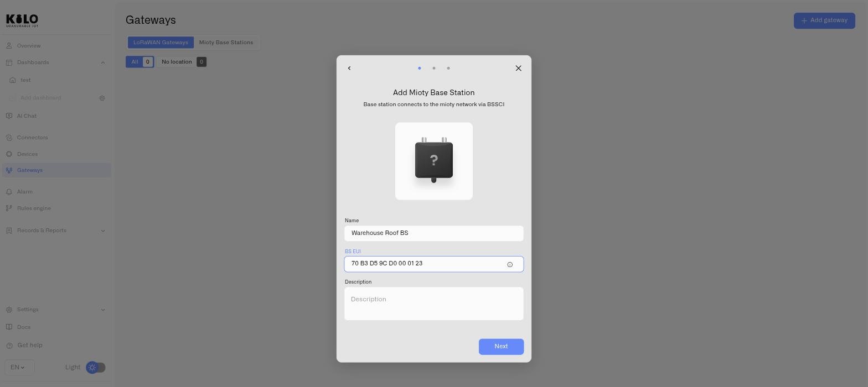Screen dimensions: 868x387
Task: Open Alarm in the sidebar
Action: 56,192
